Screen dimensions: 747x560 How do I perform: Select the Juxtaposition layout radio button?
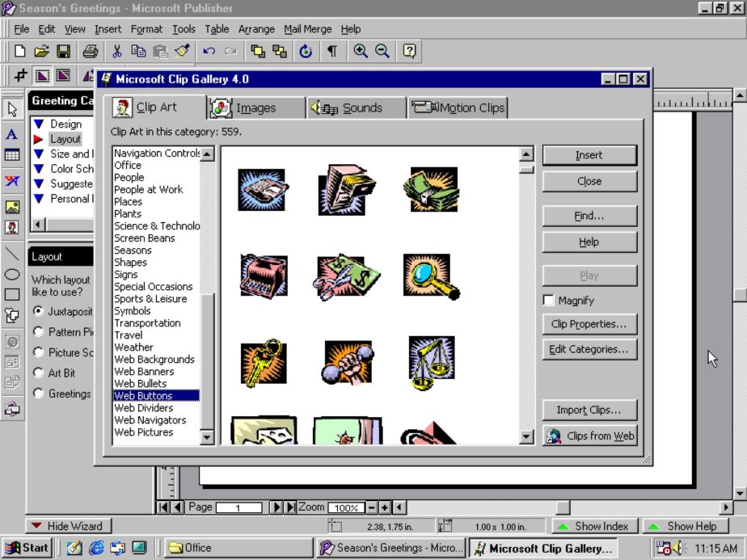coord(39,311)
